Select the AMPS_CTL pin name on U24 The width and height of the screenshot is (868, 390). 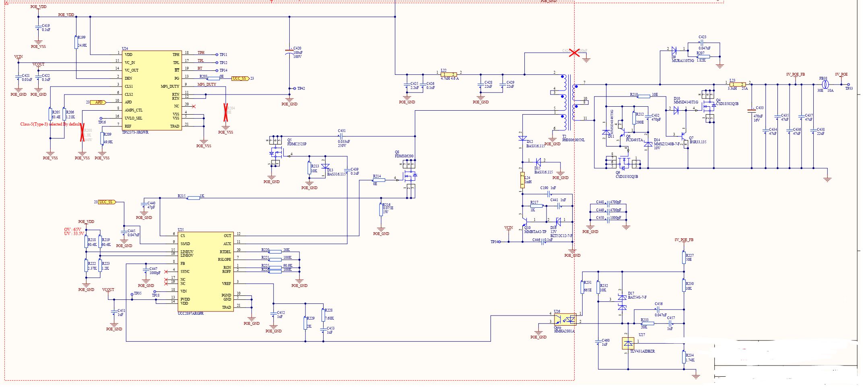pos(134,110)
